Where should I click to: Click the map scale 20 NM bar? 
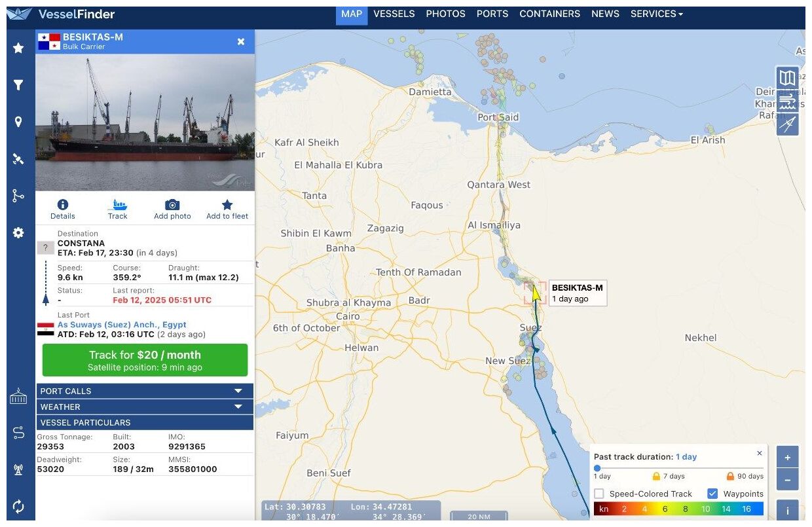coord(479,516)
